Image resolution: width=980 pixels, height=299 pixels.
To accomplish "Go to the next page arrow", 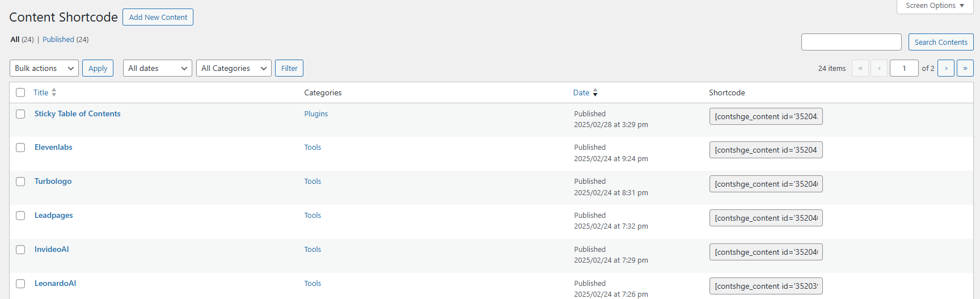I will [x=946, y=68].
